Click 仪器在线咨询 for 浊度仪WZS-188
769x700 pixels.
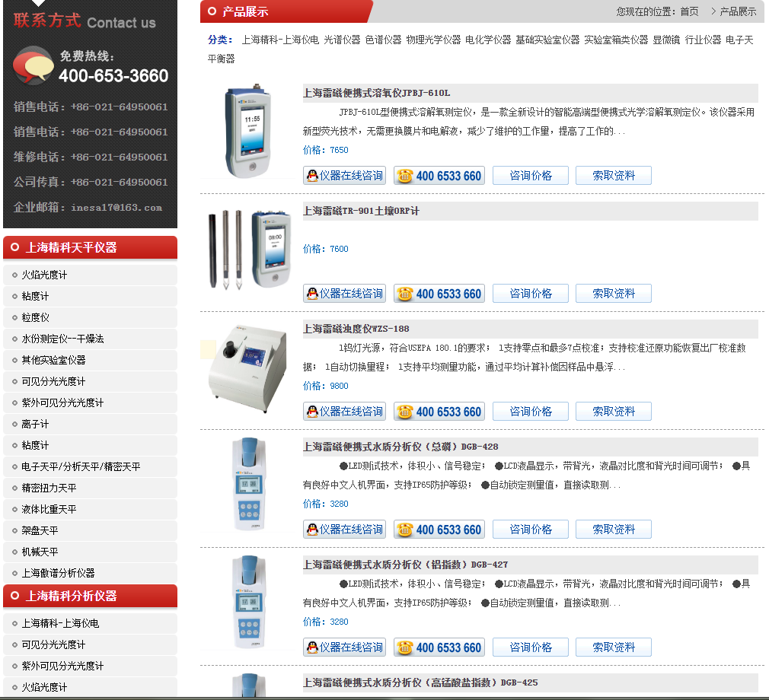click(x=344, y=412)
